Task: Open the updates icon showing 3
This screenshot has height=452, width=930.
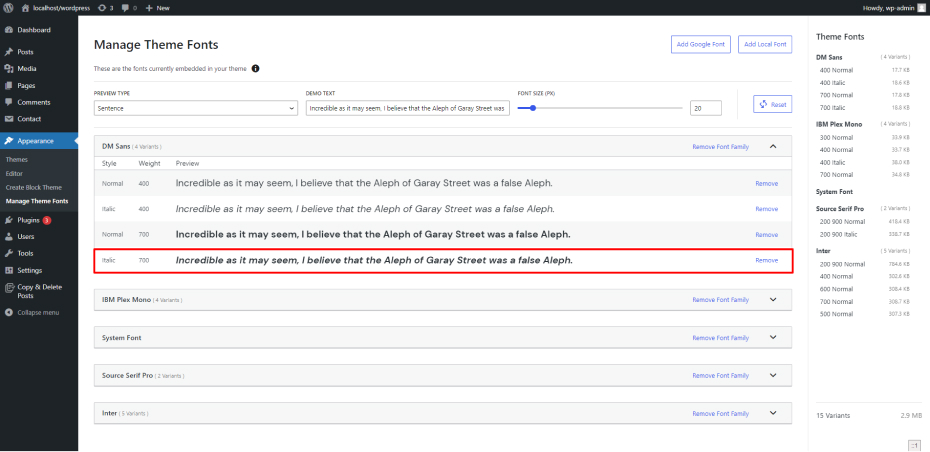Action: pos(102,7)
